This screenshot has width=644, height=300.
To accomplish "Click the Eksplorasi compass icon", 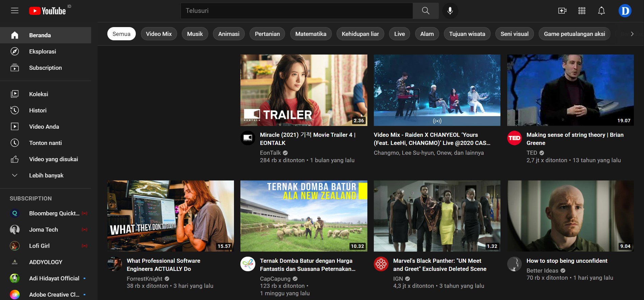I will (15, 51).
